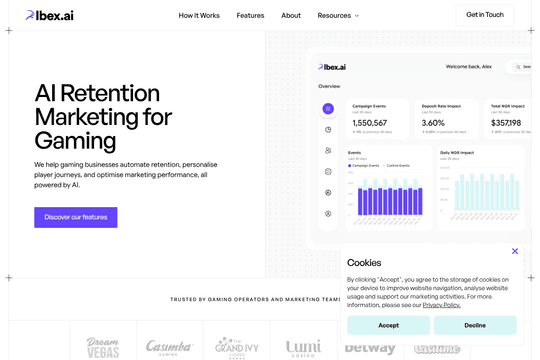This screenshot has height=360, width=540.
Task: Open the About page
Action: point(291,16)
